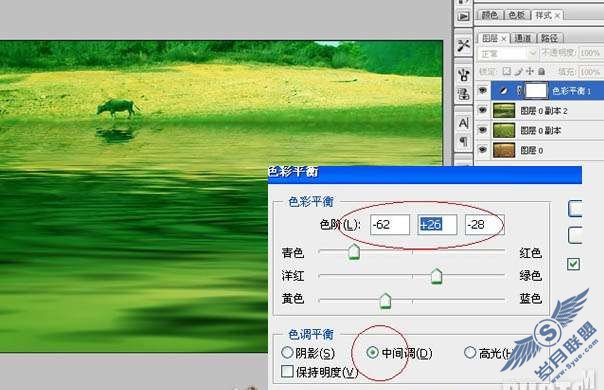The height and width of the screenshot is (390, 604).
Task: Toggle the preview checkbox in dialog
Action: coord(574,264)
